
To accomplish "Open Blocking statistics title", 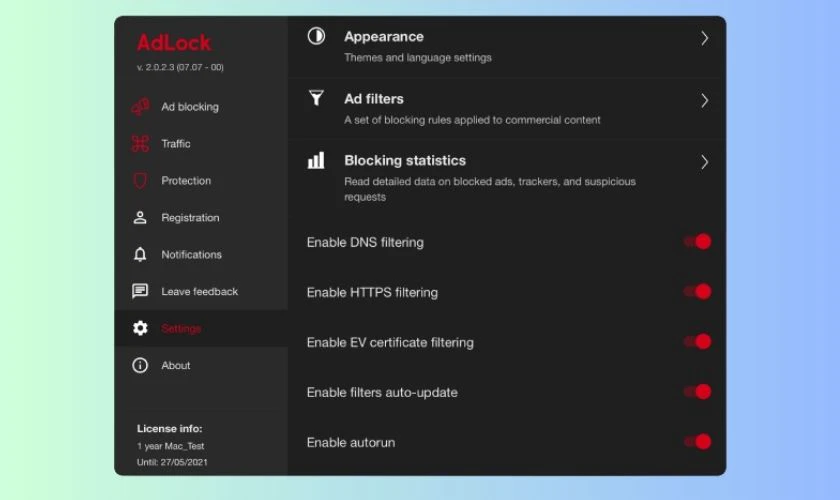I will click(404, 160).
